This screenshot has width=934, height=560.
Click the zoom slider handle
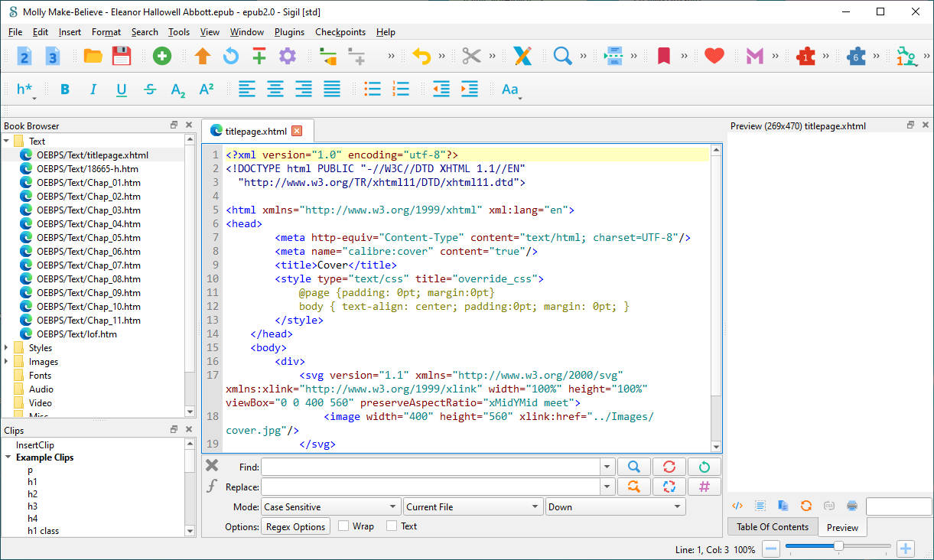[838, 546]
